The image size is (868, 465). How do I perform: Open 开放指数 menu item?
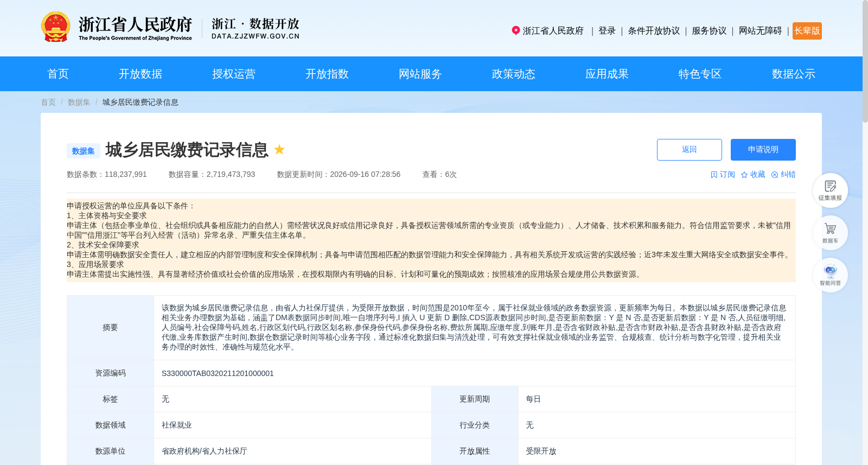327,74
